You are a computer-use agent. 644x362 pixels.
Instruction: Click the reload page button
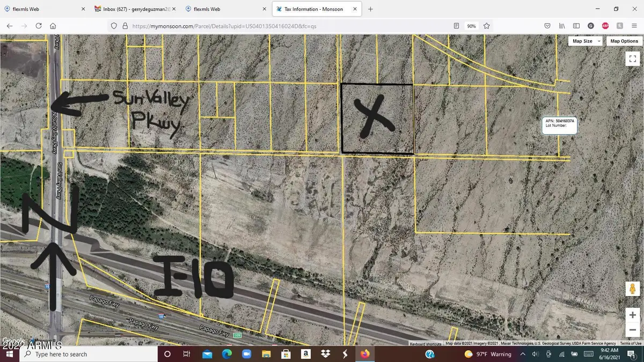pyautogui.click(x=38, y=26)
